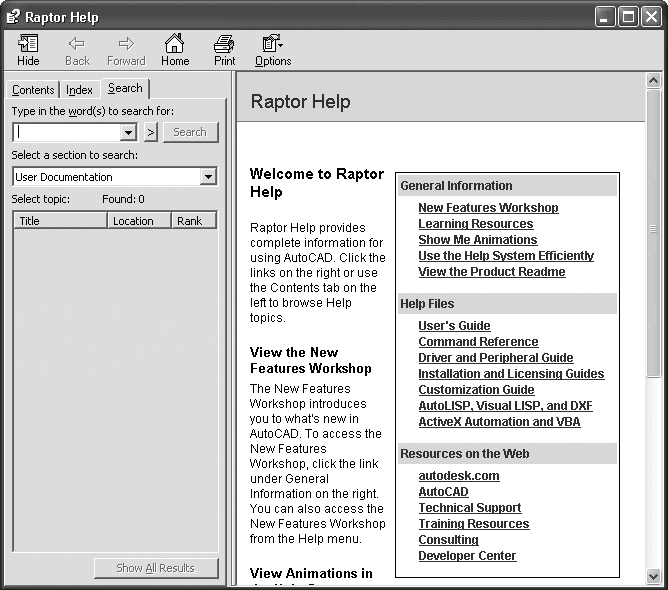Image resolution: width=668 pixels, height=590 pixels.
Task: Click in the search words input field
Action: (x=66, y=132)
